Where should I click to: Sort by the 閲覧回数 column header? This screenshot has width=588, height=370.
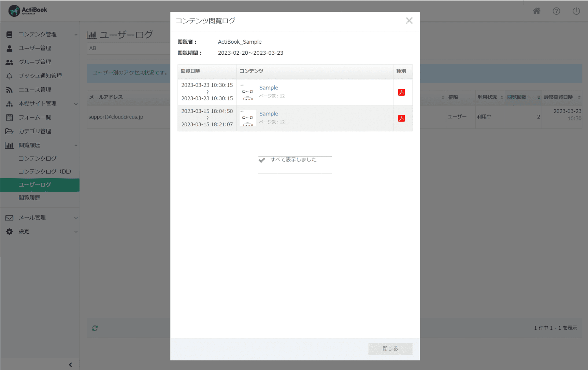click(x=517, y=97)
